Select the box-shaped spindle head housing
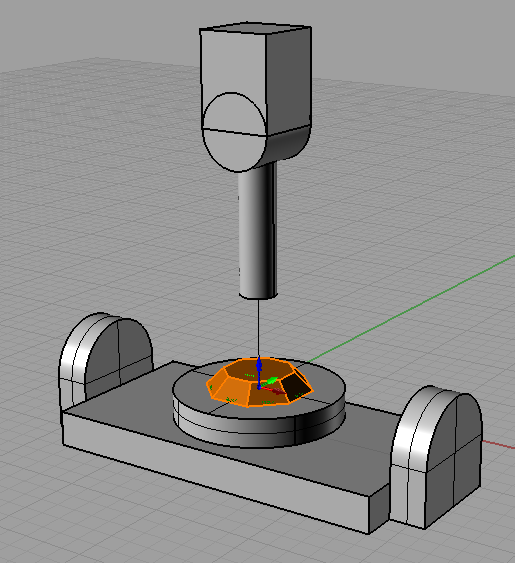Viewport: 515px width, 563px height. [x=255, y=97]
